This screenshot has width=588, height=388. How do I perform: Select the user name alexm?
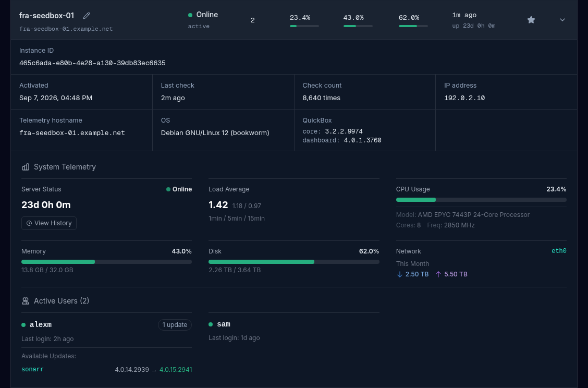coord(41,324)
